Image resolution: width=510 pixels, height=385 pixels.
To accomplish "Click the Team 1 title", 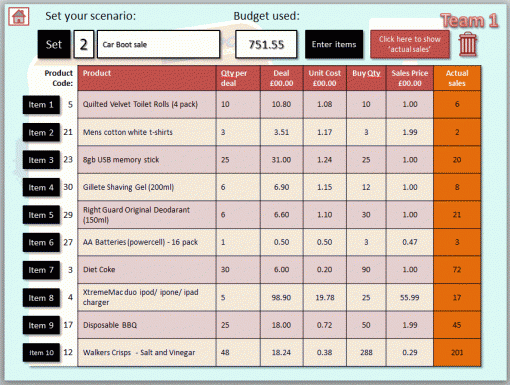I will point(469,21).
